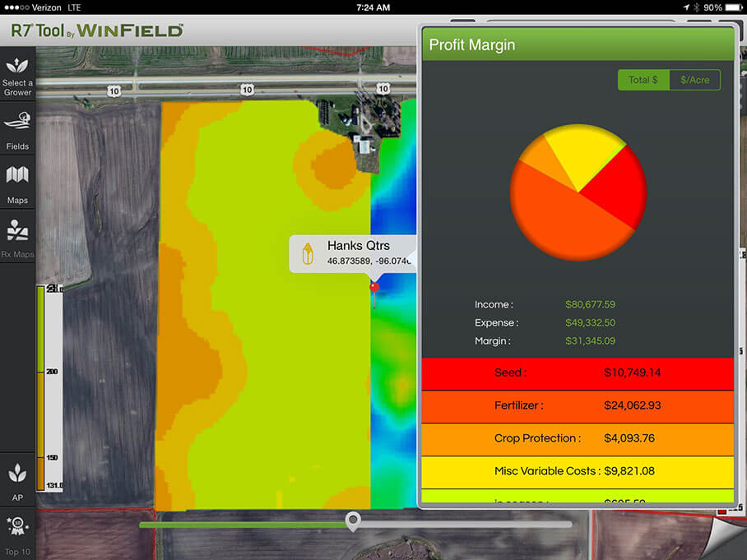The height and width of the screenshot is (560, 747).
Task: Open the AP leaf icon
Action: 17,481
